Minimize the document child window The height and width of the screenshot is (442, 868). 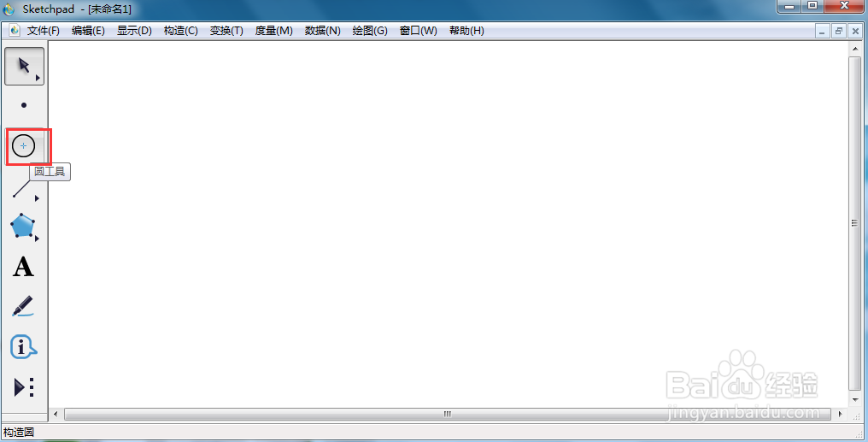[x=822, y=31]
